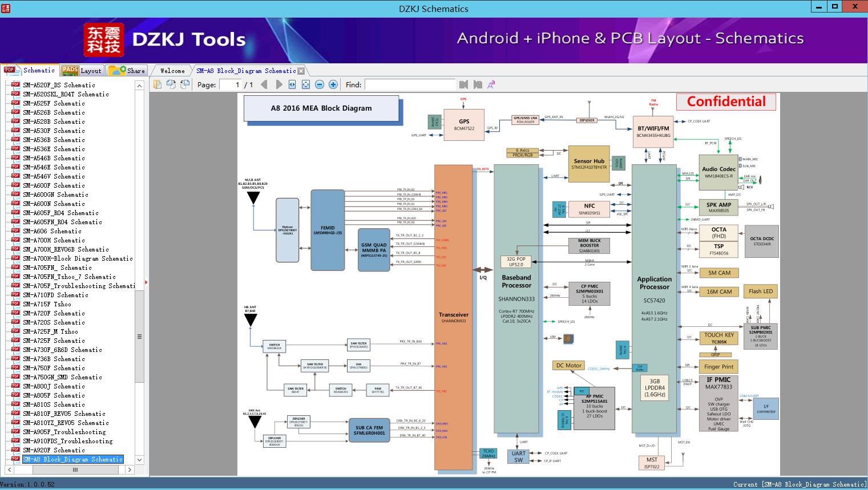
Task: Click the PDF icon beside SM-A600F Schematic
Action: [15, 185]
